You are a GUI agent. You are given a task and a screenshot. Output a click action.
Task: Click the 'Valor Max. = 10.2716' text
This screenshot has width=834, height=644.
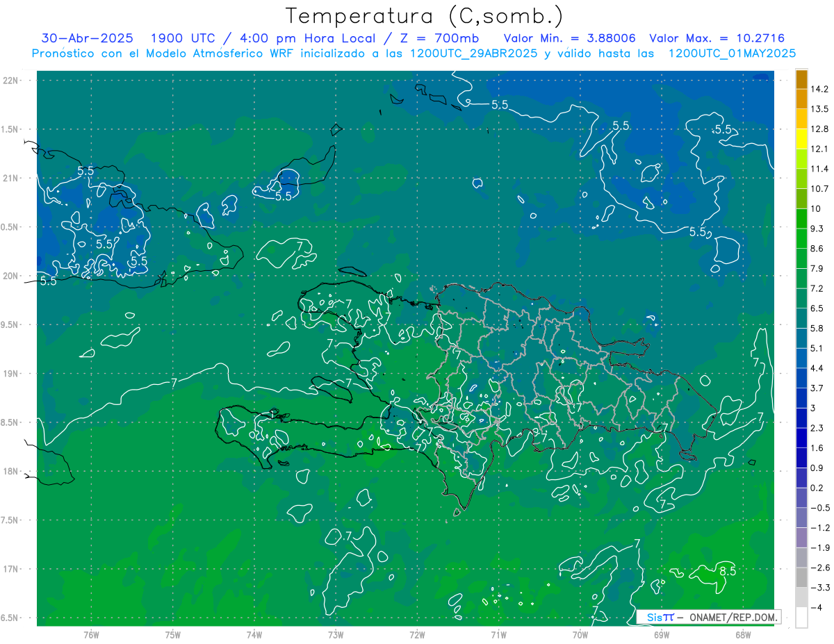(717, 38)
